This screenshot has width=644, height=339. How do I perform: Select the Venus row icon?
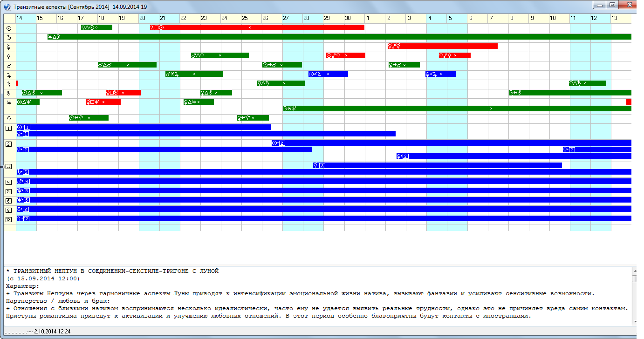coord(8,56)
